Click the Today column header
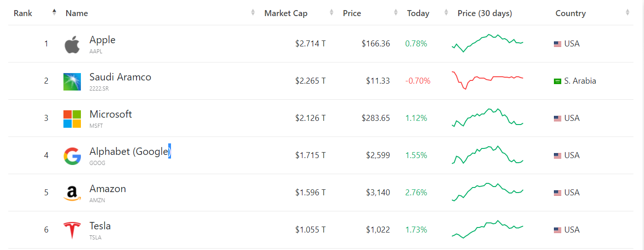Screen dimensions: 644x250 (418, 13)
